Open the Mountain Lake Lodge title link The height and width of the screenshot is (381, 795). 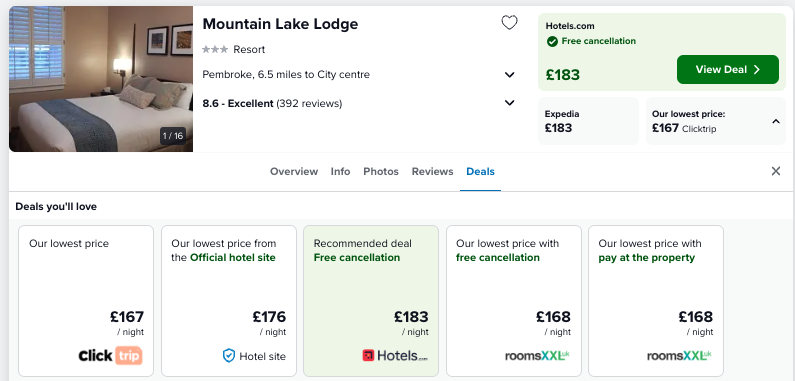tap(280, 24)
